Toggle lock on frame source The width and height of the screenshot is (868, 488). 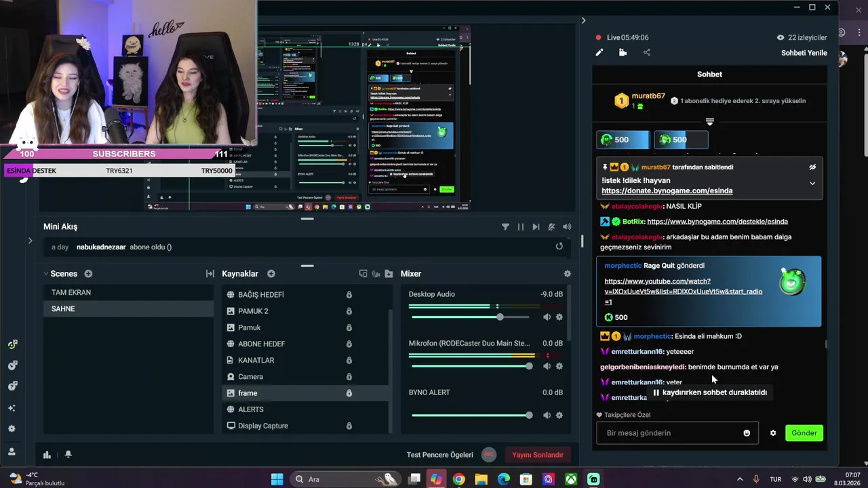click(x=349, y=393)
